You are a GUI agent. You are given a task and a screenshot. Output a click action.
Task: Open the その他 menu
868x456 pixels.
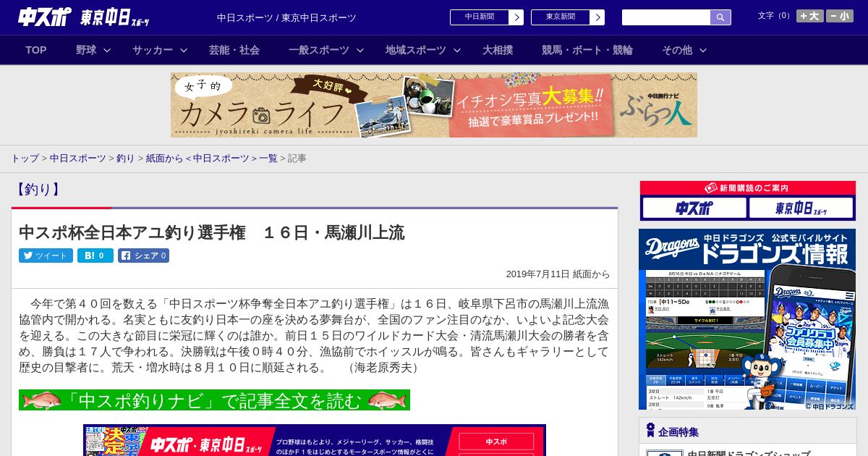tap(677, 50)
